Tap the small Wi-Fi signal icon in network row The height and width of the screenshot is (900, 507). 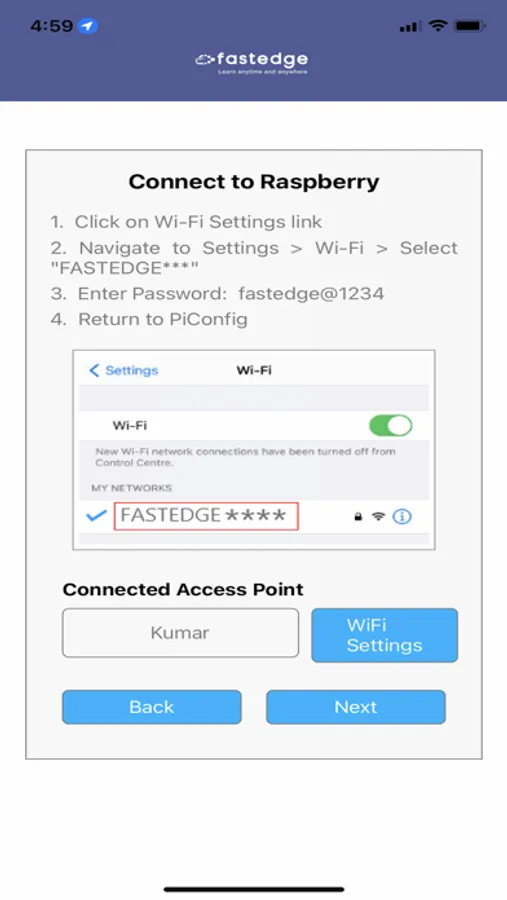378,517
